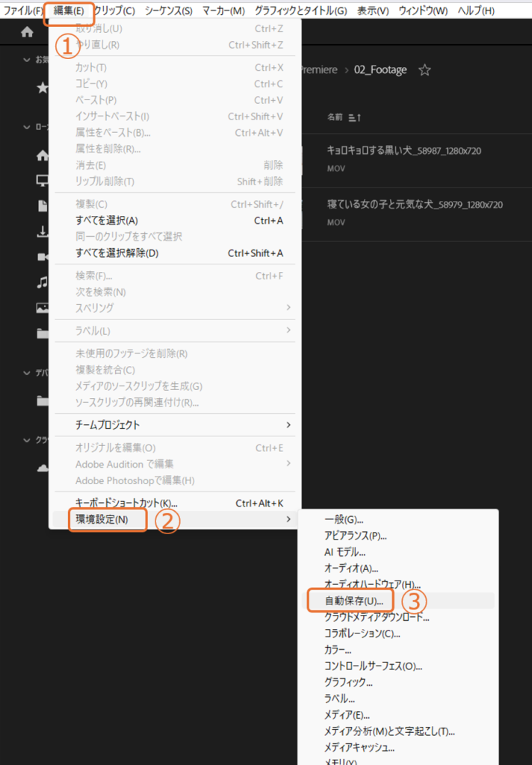
Task: Open the Pictures image icon in the sidebar
Action: tap(43, 307)
